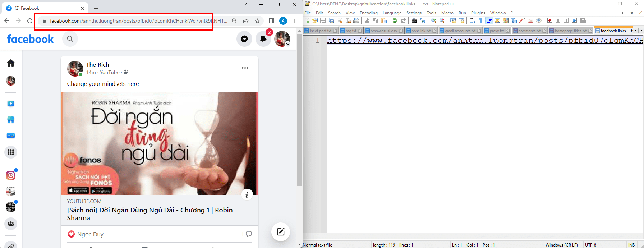Toggle synchronized vertical scrolling
The width and height of the screenshot is (644, 248).
coord(453,20)
